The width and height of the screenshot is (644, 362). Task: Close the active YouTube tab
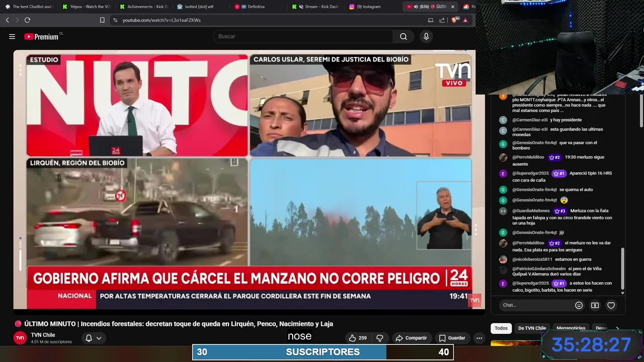(452, 7)
